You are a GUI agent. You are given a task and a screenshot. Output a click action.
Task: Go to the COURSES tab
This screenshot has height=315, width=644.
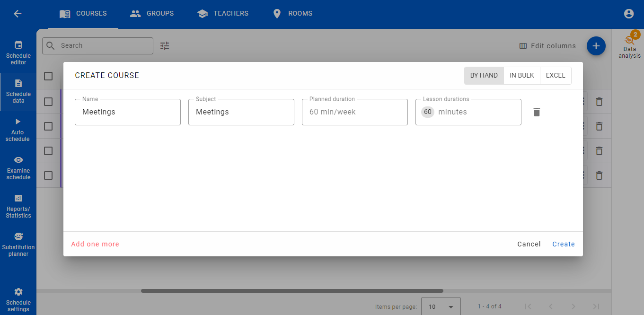click(83, 14)
